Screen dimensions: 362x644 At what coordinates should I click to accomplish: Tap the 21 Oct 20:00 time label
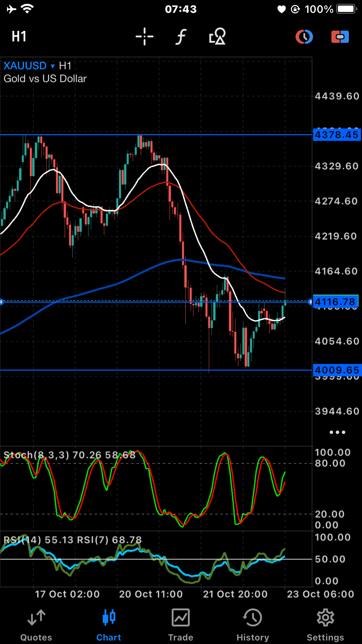235,594
